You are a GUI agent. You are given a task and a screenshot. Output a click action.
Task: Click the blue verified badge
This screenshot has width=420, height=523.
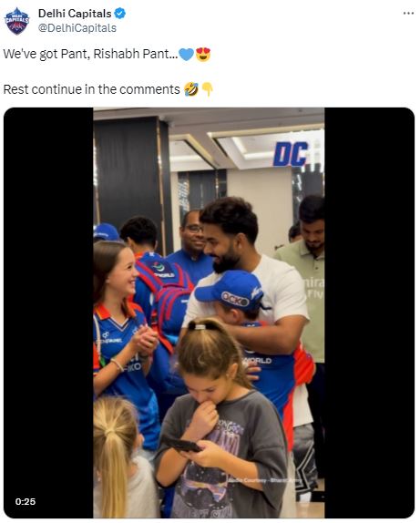[119, 14]
